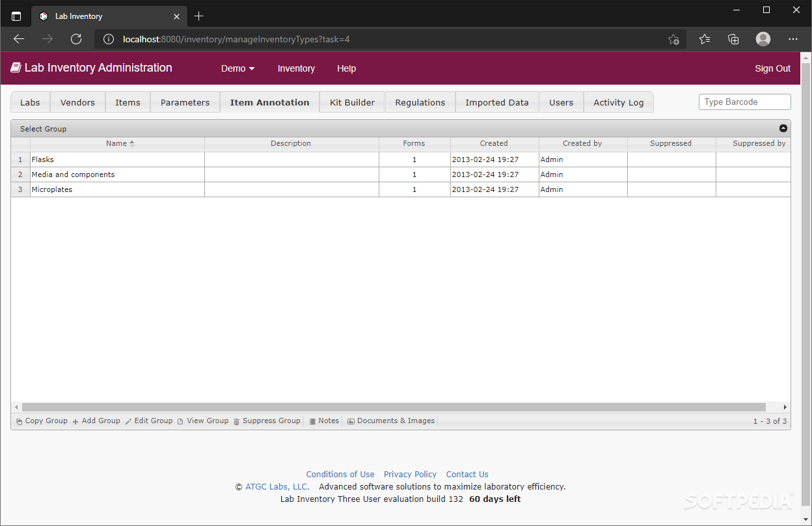Screen dimensions: 812x526
Task: Click the Sign Out link
Action: (x=772, y=68)
